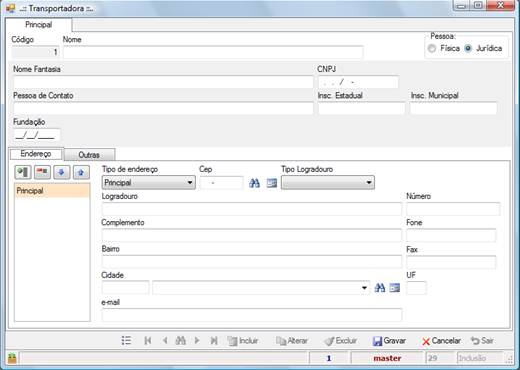This screenshot has width=520, height=370.
Task: Select Física person type
Action: (432, 49)
